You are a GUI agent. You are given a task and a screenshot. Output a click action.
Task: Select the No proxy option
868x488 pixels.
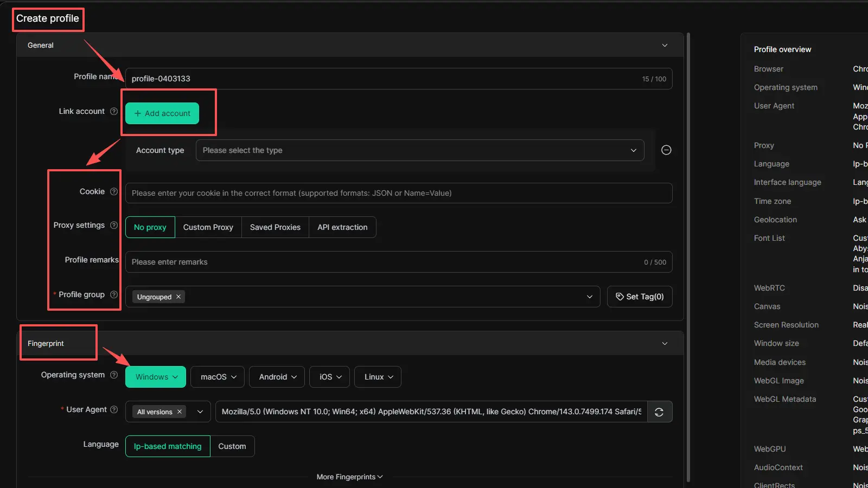[150, 227]
